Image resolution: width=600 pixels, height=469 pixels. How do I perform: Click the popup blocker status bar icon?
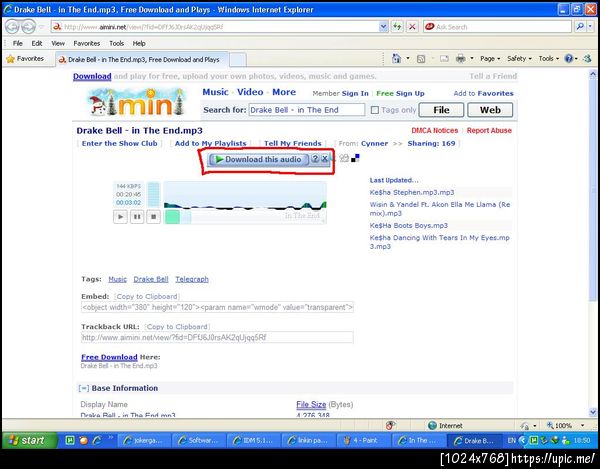[390, 425]
